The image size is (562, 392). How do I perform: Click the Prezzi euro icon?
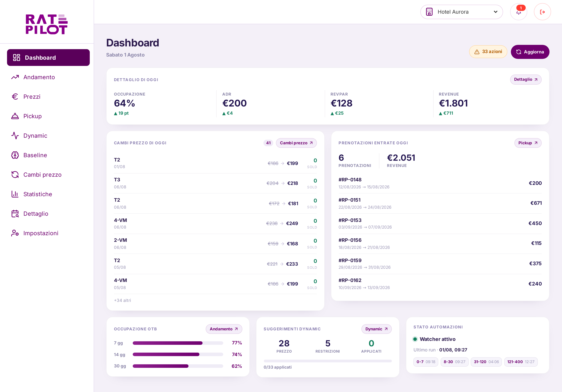[15, 97]
